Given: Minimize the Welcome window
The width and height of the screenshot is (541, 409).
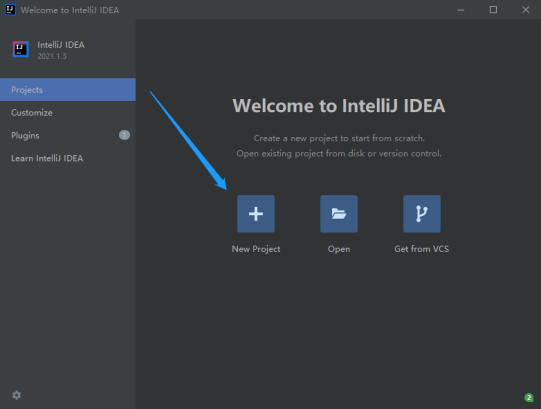Looking at the screenshot, I should 461,10.
